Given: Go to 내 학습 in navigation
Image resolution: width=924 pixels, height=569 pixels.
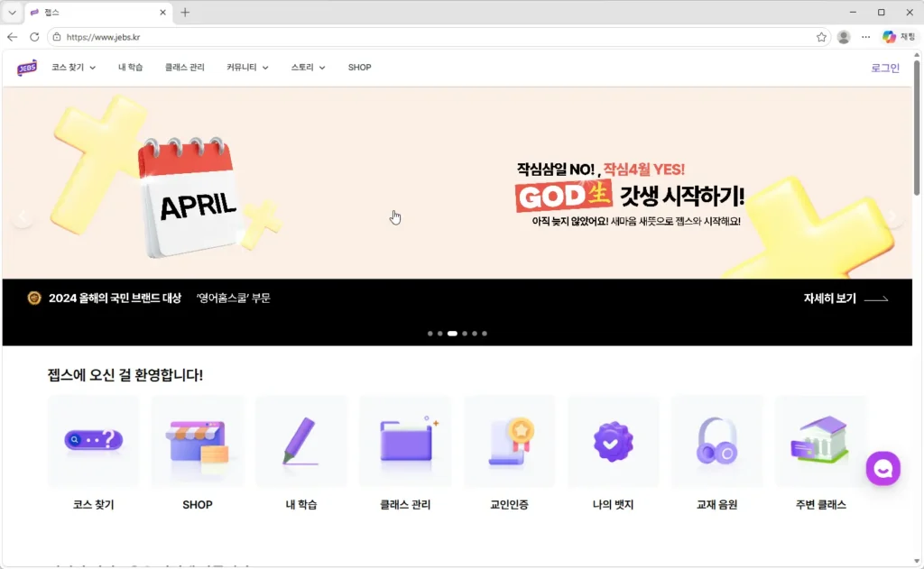Looking at the screenshot, I should pyautogui.click(x=130, y=68).
